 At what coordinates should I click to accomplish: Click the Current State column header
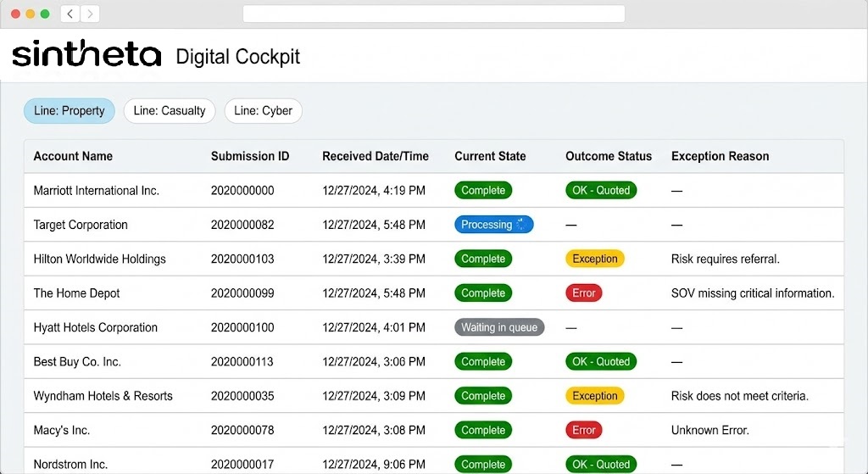pyautogui.click(x=490, y=156)
